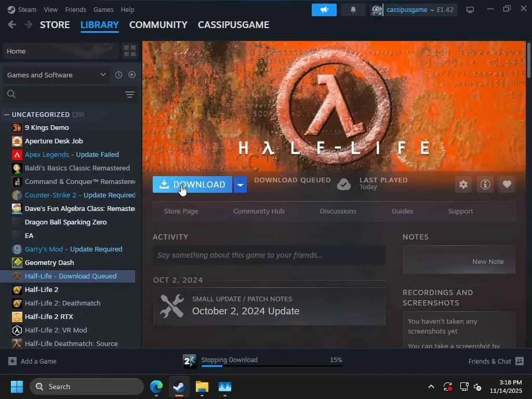Open the Help menu
Image resolution: width=532 pixels, height=399 pixels.
127,9
